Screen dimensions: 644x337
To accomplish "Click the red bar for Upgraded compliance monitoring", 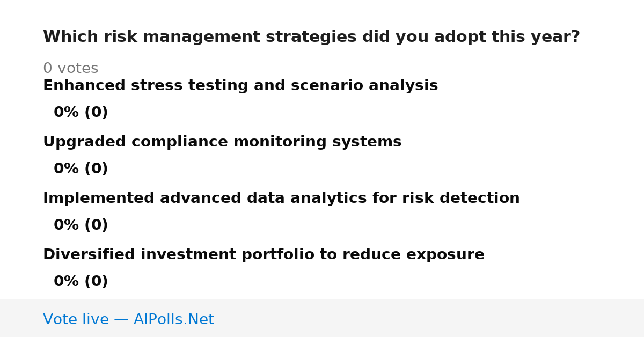I will click(x=43, y=169).
